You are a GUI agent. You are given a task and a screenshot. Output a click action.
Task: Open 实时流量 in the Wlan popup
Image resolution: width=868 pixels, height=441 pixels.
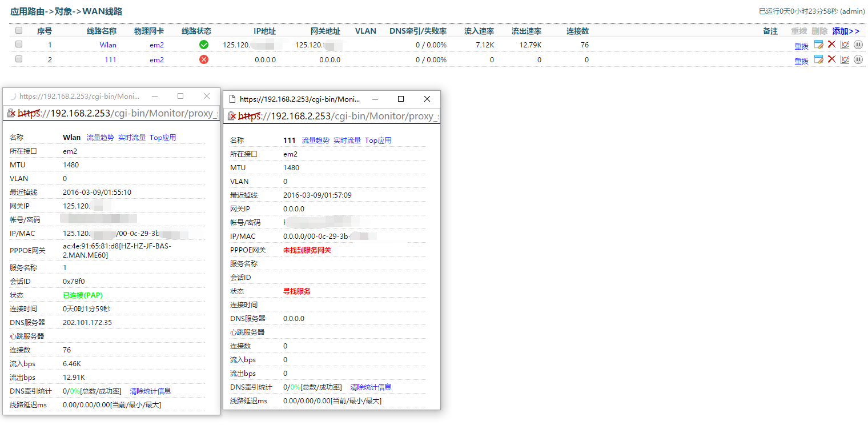tap(132, 138)
